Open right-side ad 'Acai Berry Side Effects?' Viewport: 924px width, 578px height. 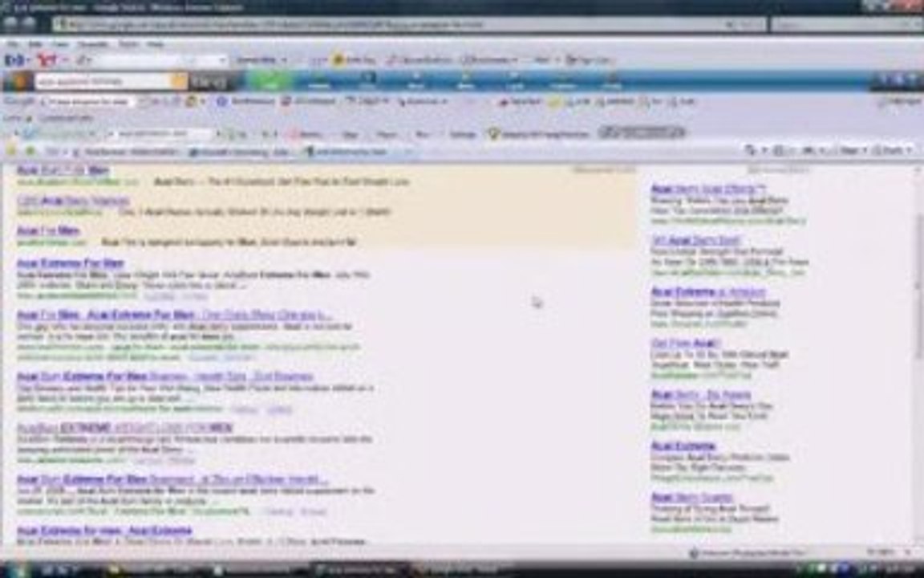708,189
